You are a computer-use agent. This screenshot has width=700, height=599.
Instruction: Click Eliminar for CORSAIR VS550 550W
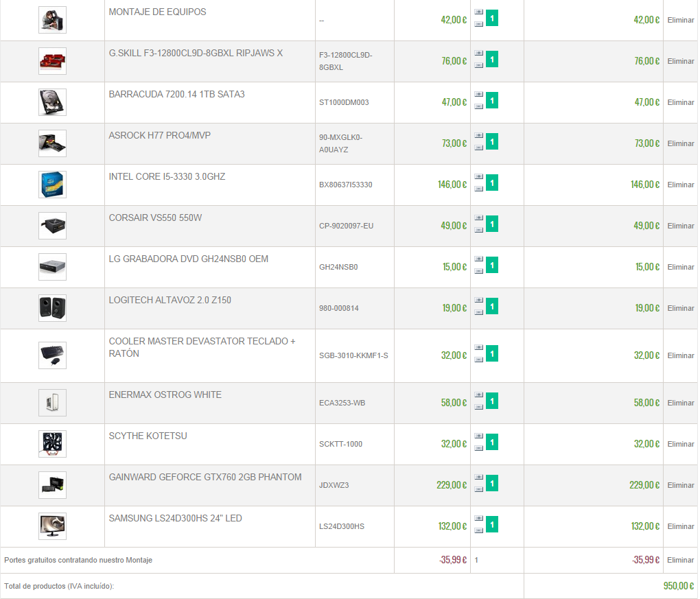(680, 226)
